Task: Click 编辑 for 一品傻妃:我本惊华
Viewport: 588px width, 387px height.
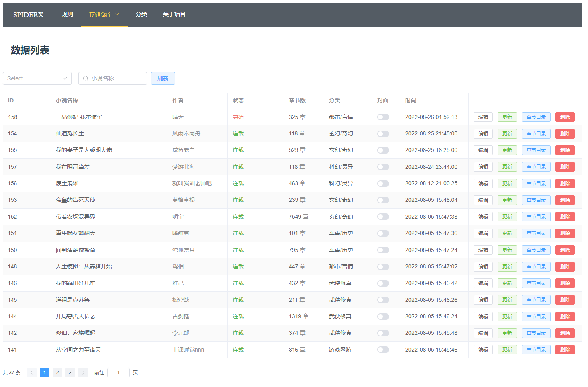Action: coord(483,117)
